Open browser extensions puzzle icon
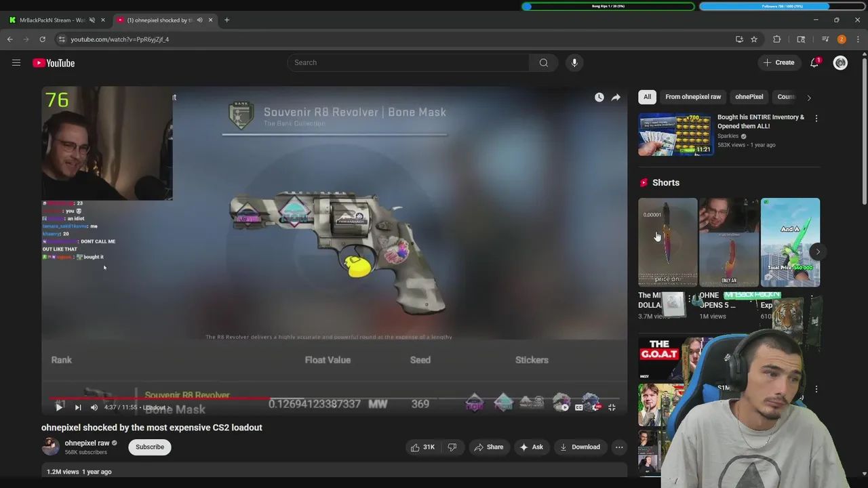This screenshot has height=488, width=868. 777,39
